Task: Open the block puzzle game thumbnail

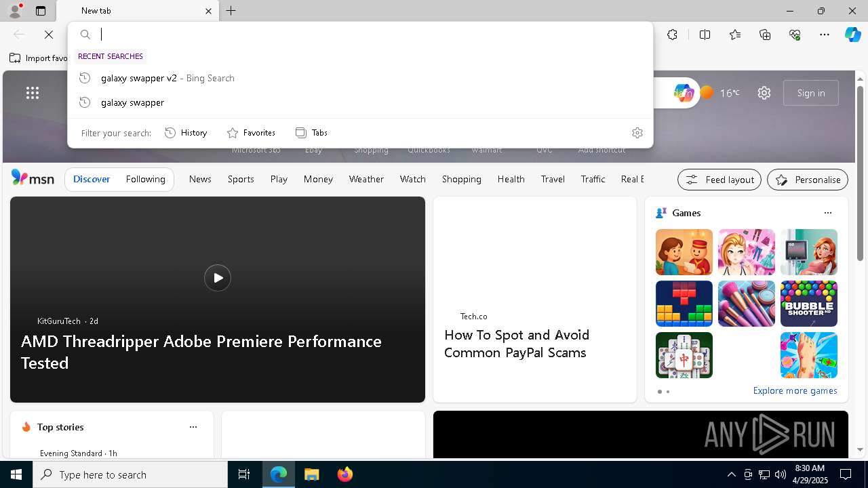Action: point(684,304)
